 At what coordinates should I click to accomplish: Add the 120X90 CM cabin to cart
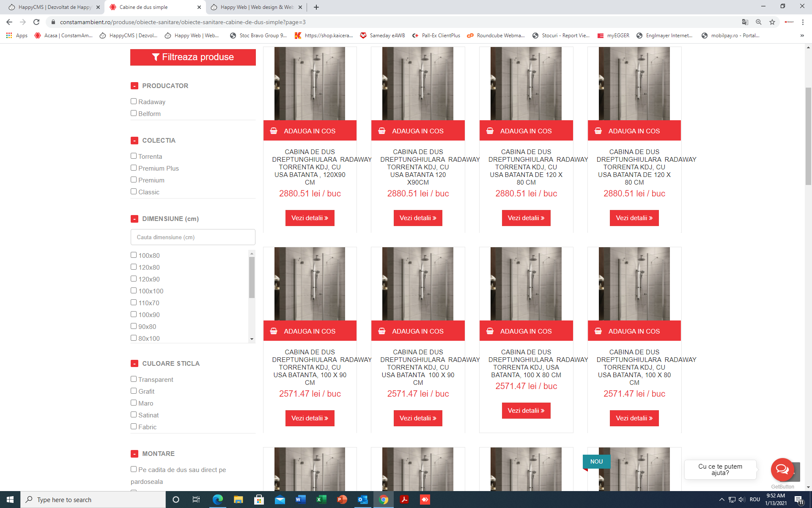click(x=310, y=131)
